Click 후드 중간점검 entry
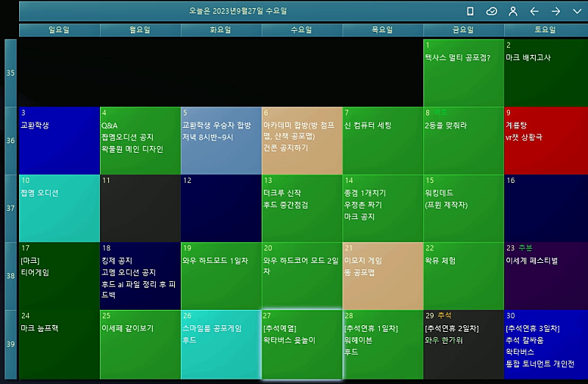This screenshot has height=384, width=588. pyautogui.click(x=285, y=206)
